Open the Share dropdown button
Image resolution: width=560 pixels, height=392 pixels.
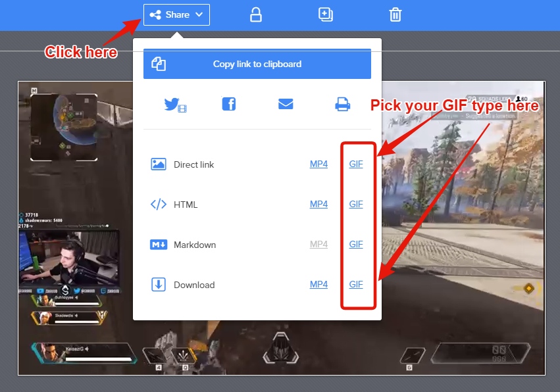click(x=176, y=15)
